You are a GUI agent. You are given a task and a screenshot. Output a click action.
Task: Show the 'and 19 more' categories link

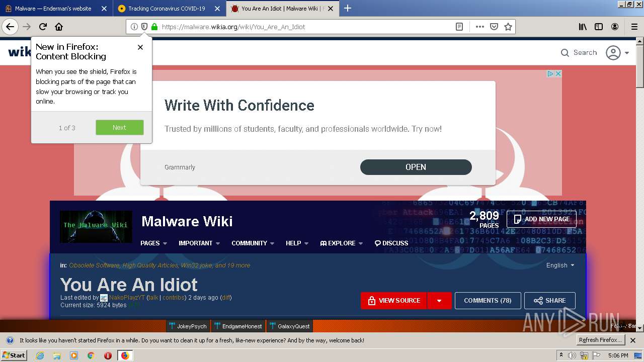click(232, 265)
